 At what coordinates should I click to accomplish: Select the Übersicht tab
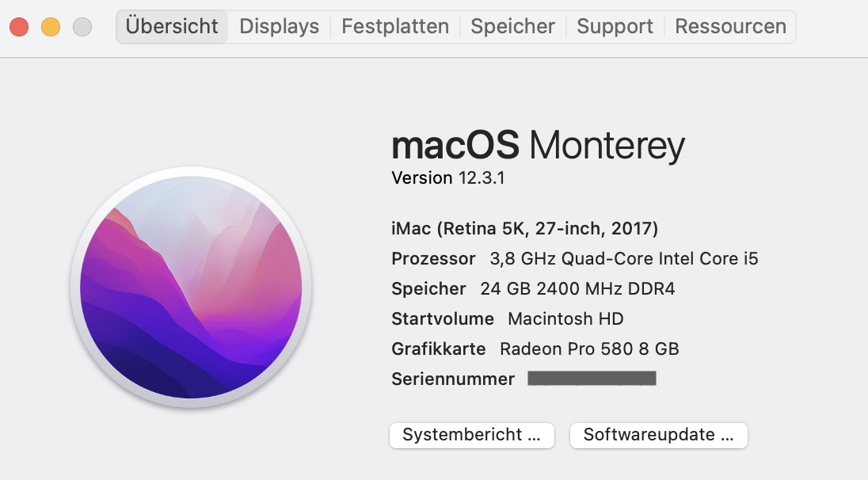pos(172,26)
